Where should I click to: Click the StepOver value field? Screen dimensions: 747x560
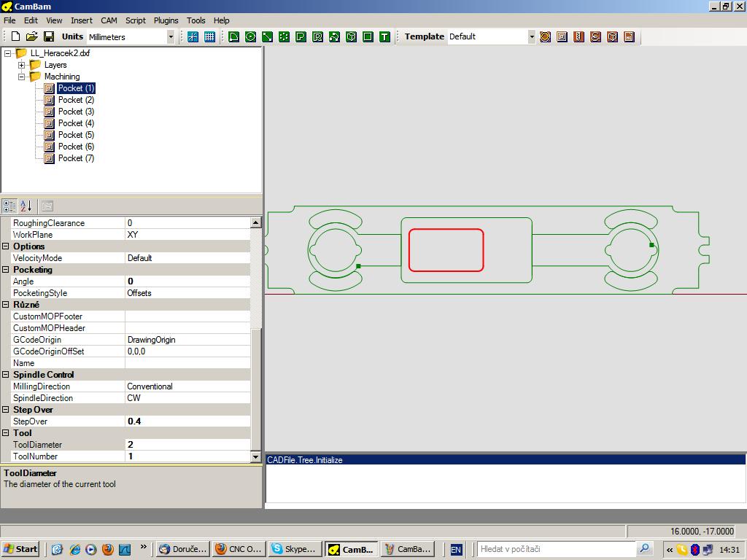(x=187, y=421)
